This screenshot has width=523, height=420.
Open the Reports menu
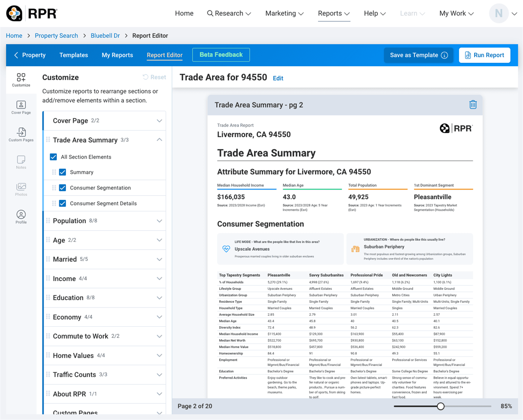(333, 14)
